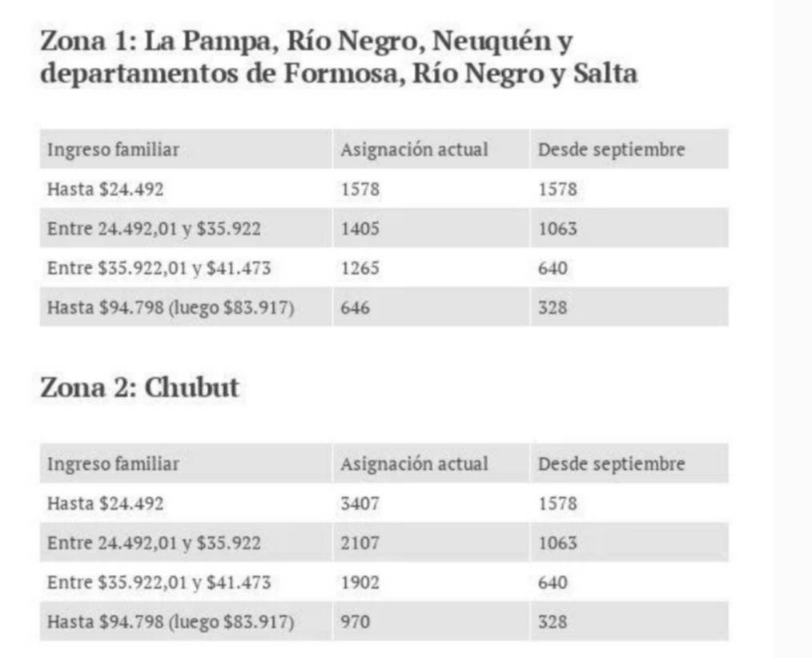812x658 pixels.
Task: Select the 2107 value in Chubut table
Action: 360,543
